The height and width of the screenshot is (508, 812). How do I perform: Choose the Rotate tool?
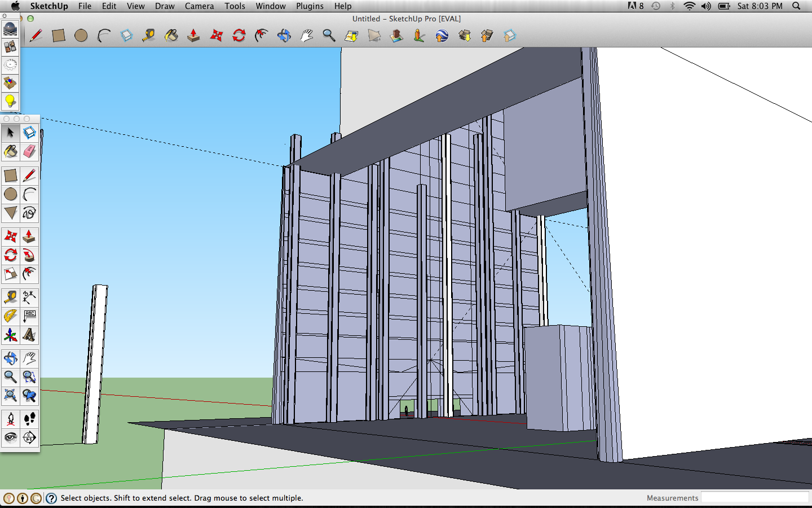(x=10, y=255)
